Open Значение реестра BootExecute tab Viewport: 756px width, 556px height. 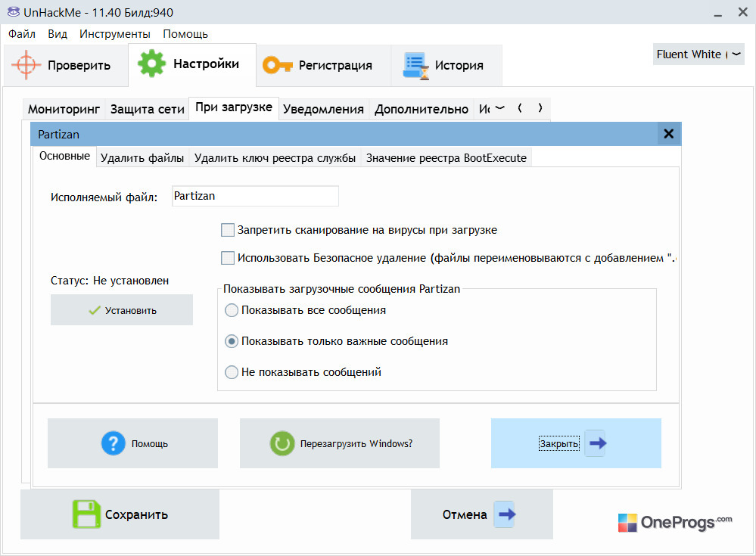tap(446, 158)
